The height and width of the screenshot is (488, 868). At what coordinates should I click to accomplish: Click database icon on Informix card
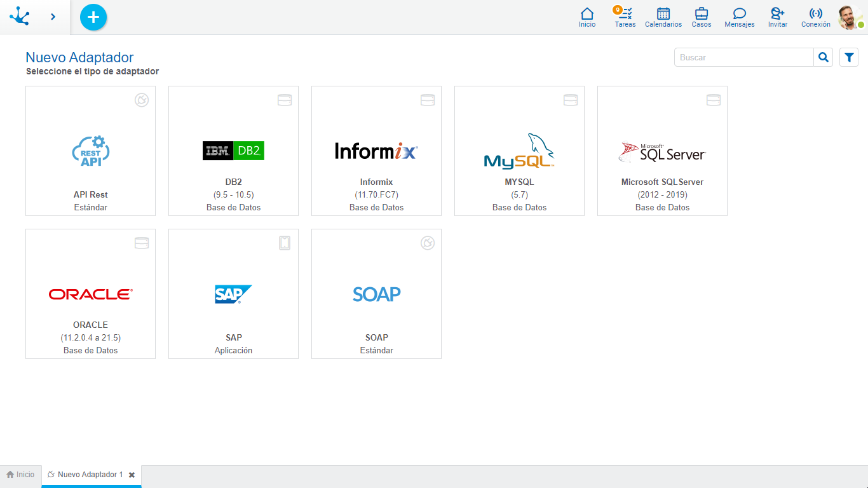click(x=428, y=100)
